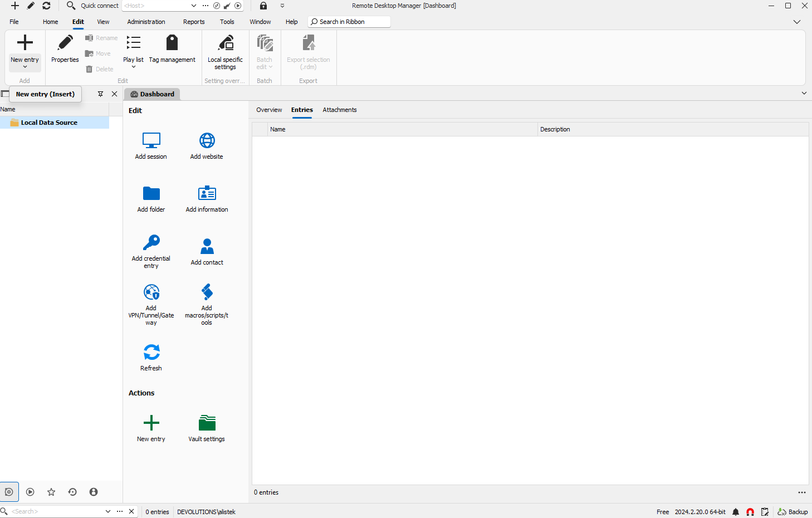This screenshot has width=812, height=518.
Task: Switch to the Attachments tab
Action: [x=340, y=110]
